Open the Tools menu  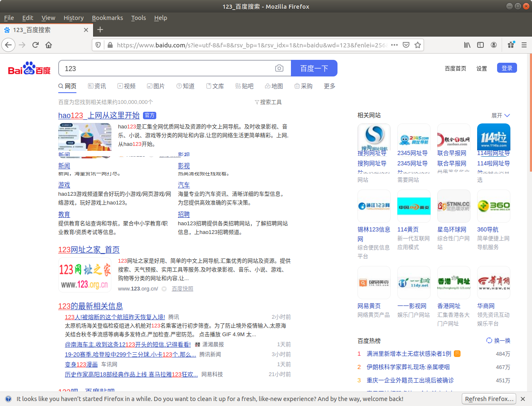[138, 18]
